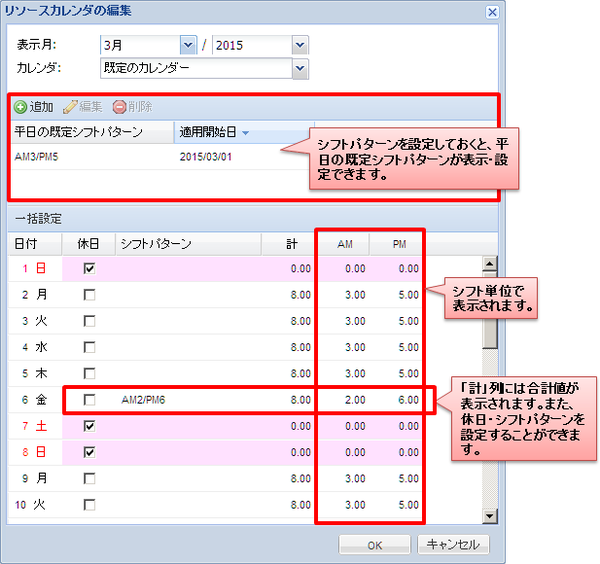This screenshot has width=600, height=564.
Task: Uncheck the 休日 checkbox for 1 日
Action: point(90,269)
